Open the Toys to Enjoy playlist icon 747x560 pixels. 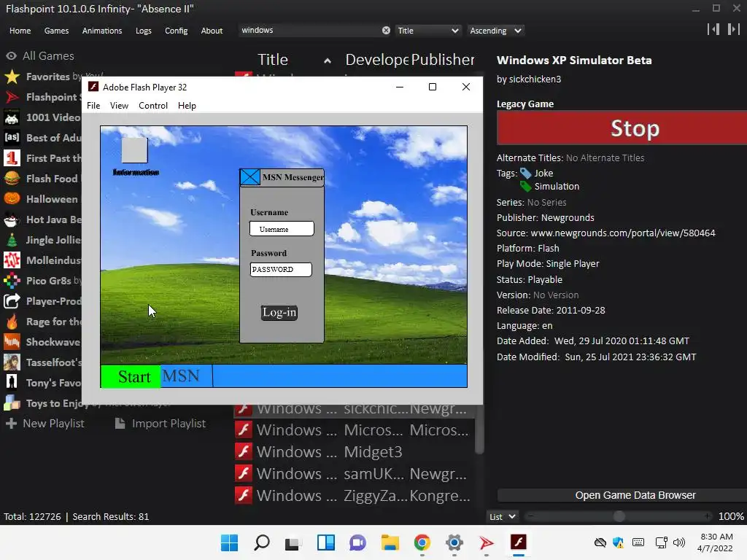[x=12, y=403]
